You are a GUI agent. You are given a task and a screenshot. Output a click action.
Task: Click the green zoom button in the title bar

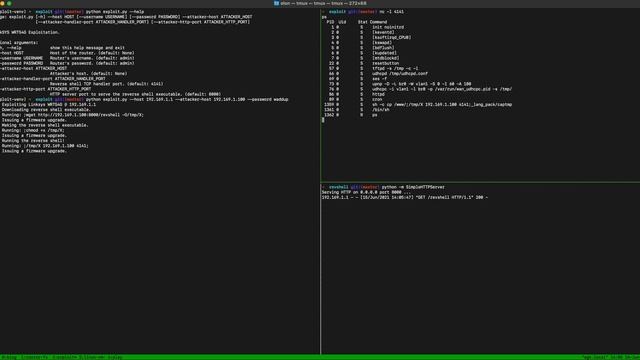pyautogui.click(x=9, y=3)
